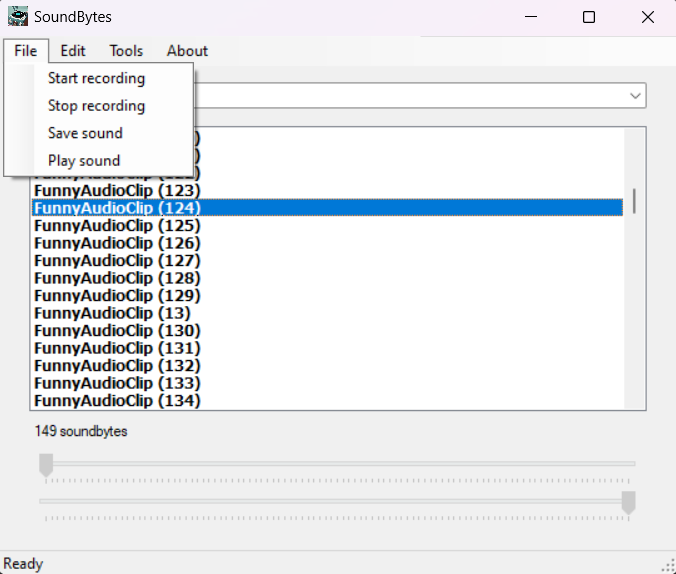Click the lower slider's right thumb
The height and width of the screenshot is (574, 676).
click(x=628, y=502)
